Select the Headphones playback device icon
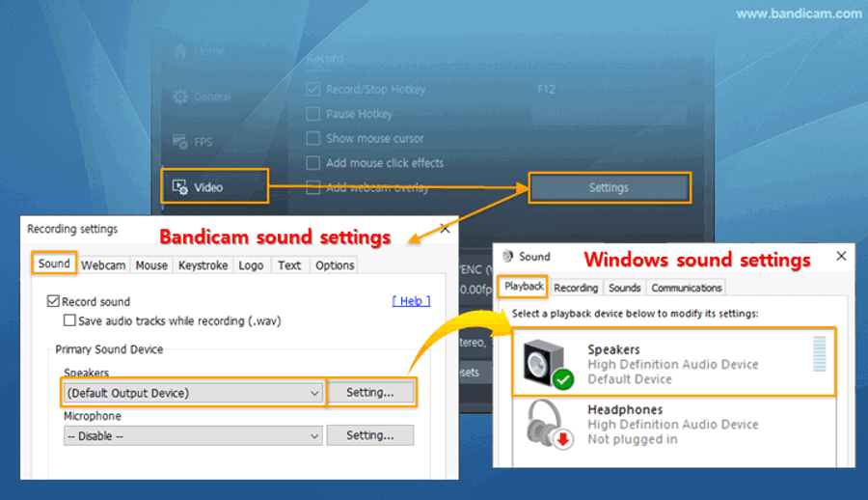868x500 pixels. 549,425
